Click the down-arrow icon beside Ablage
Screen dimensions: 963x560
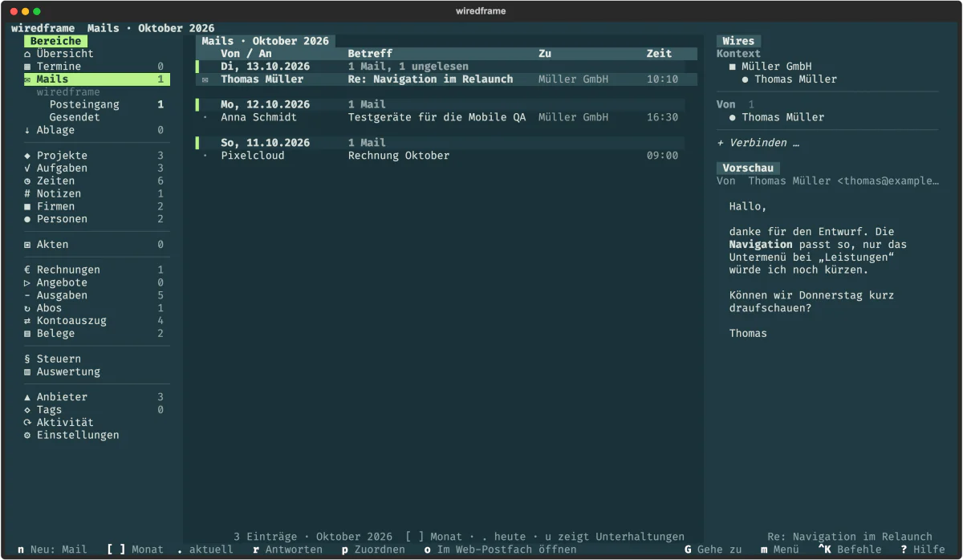click(x=27, y=130)
